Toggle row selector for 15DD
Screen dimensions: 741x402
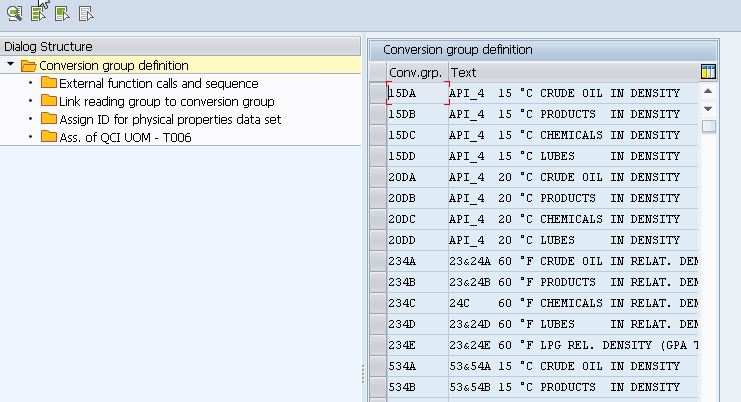pos(378,156)
